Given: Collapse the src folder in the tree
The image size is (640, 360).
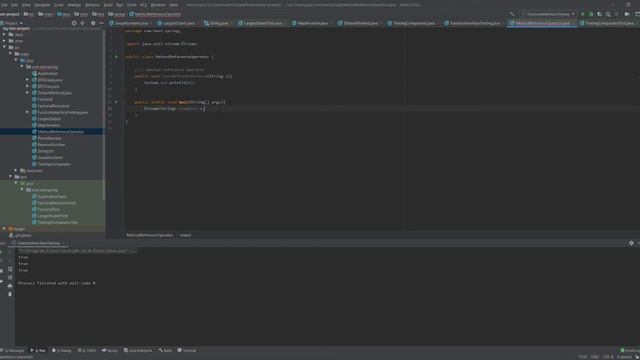Looking at the screenshot, I should point(4,47).
